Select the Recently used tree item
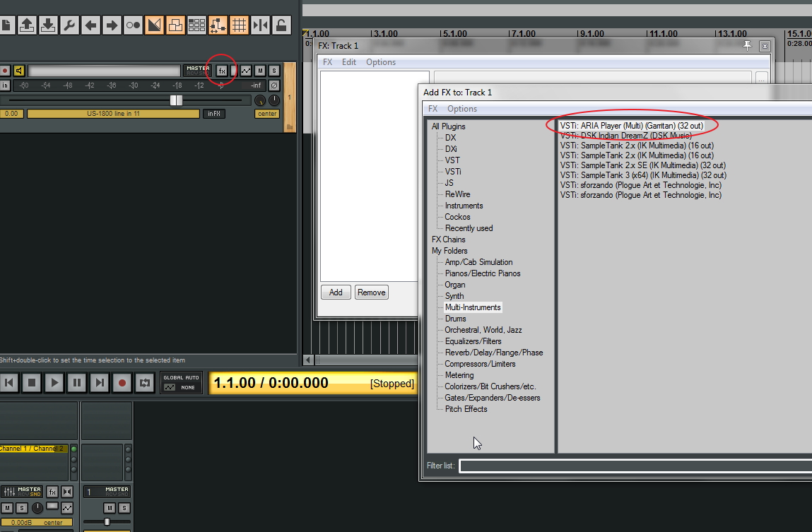812x532 pixels. (x=469, y=228)
